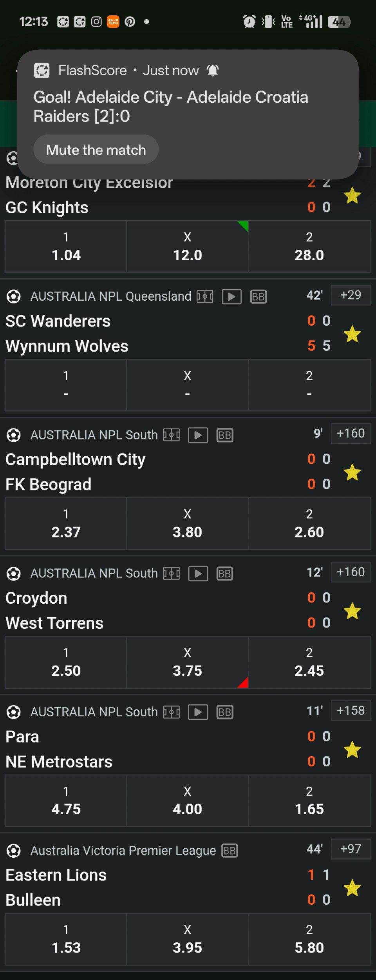Open AUSTRALIA NPL Queensland league header
The width and height of the screenshot is (376, 980).
click(111, 296)
